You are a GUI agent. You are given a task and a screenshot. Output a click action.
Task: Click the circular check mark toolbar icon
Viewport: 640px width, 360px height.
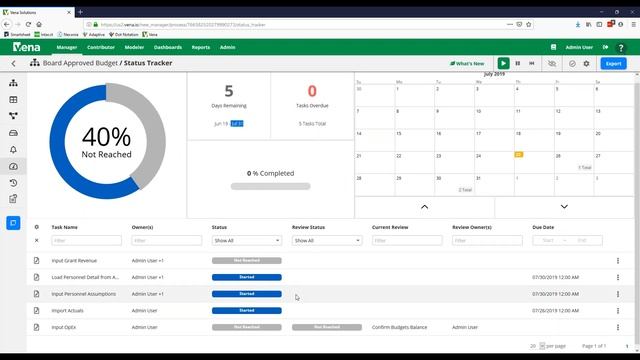click(572, 64)
